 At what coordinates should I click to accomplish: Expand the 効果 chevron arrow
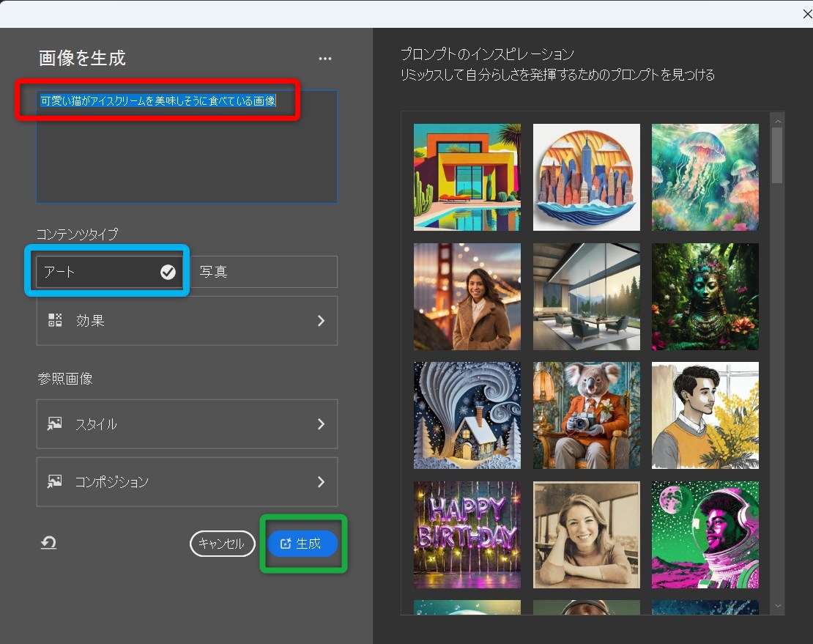321,320
